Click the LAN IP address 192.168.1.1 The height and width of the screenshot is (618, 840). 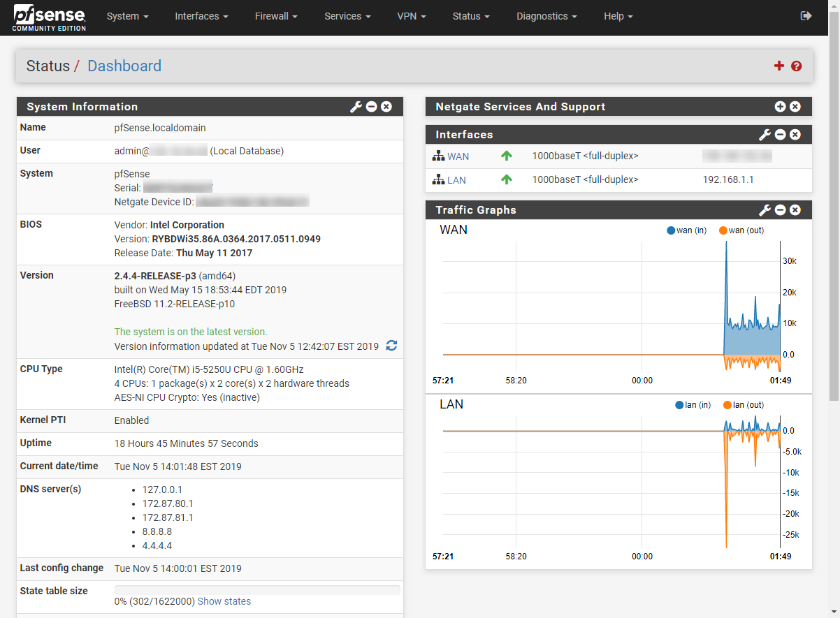728,179
